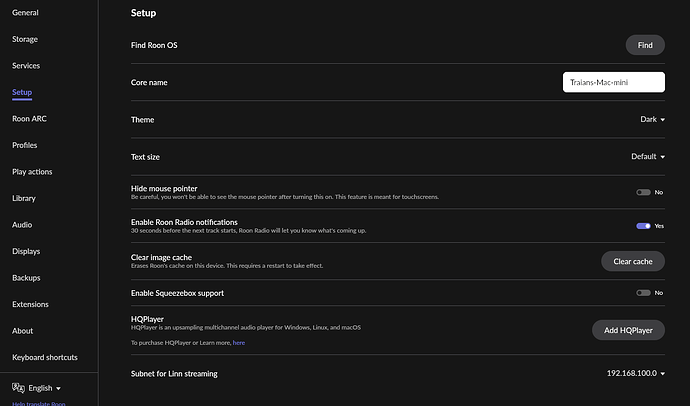Click the Add HQPlayer button

pyautogui.click(x=627, y=330)
